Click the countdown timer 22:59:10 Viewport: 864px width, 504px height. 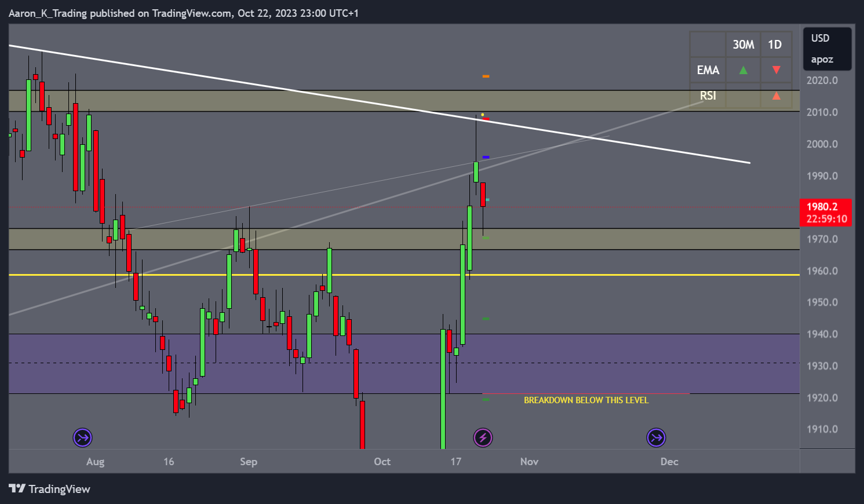[826, 219]
